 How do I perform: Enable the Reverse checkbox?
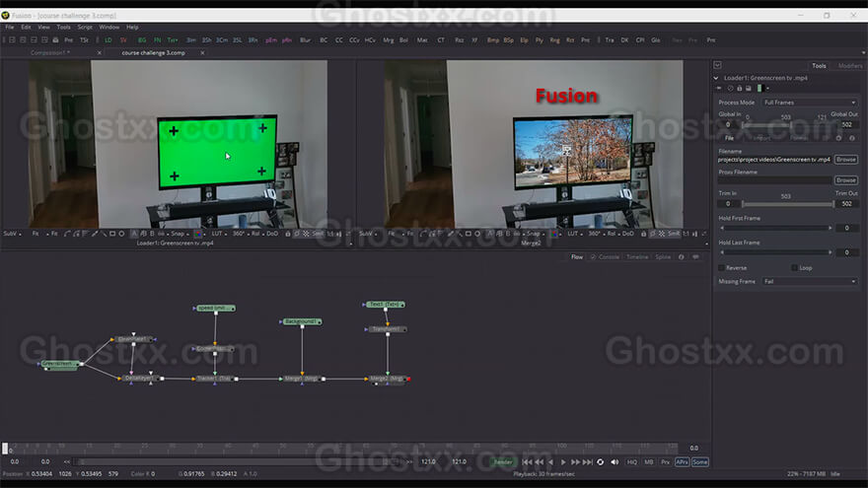coord(721,268)
